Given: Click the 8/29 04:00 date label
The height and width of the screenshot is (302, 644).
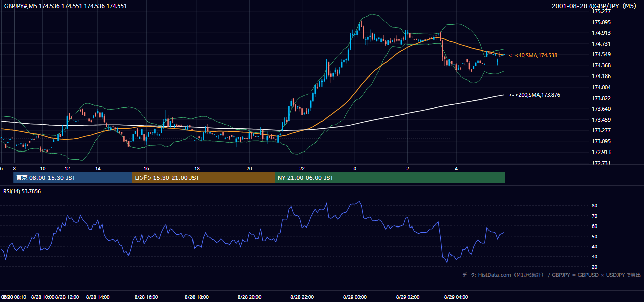Looking at the screenshot, I should click(456, 297).
